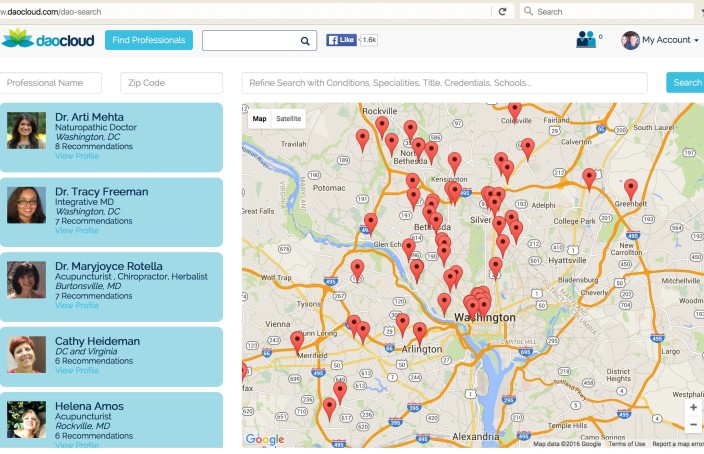Click the map pin at Greenbelt
This screenshot has width=704, height=454.
(x=631, y=189)
